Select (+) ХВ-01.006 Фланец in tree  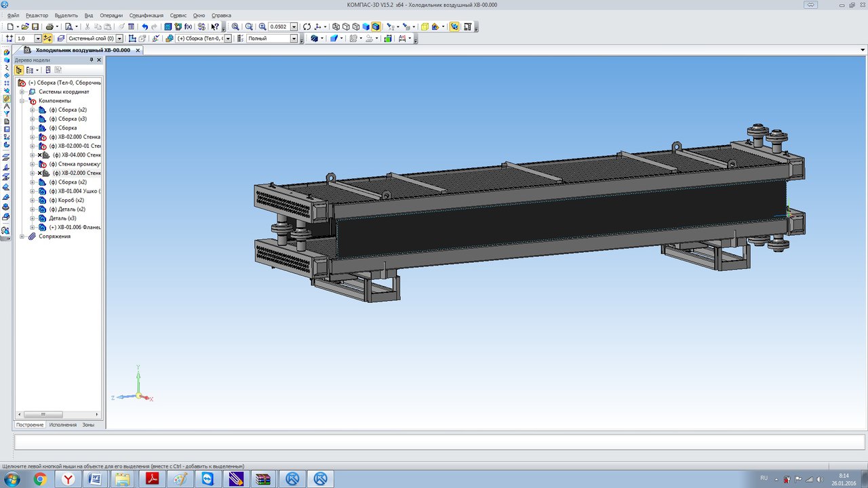[75, 227]
